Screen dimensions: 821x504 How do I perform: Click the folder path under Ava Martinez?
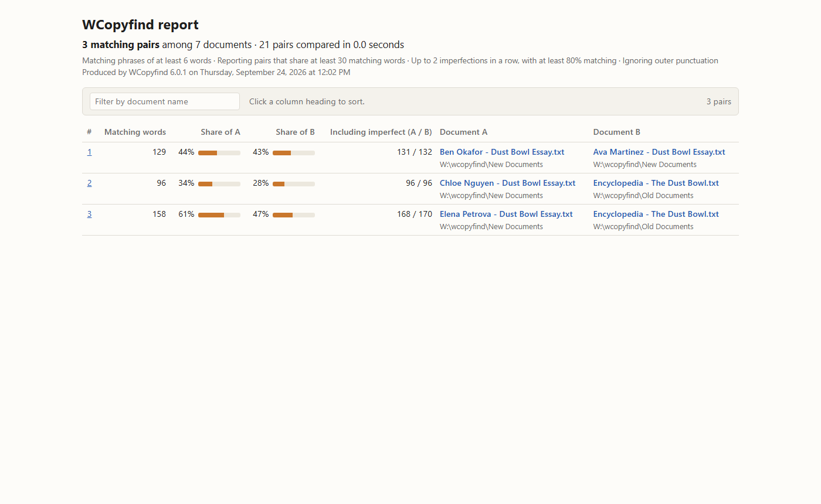coord(645,165)
